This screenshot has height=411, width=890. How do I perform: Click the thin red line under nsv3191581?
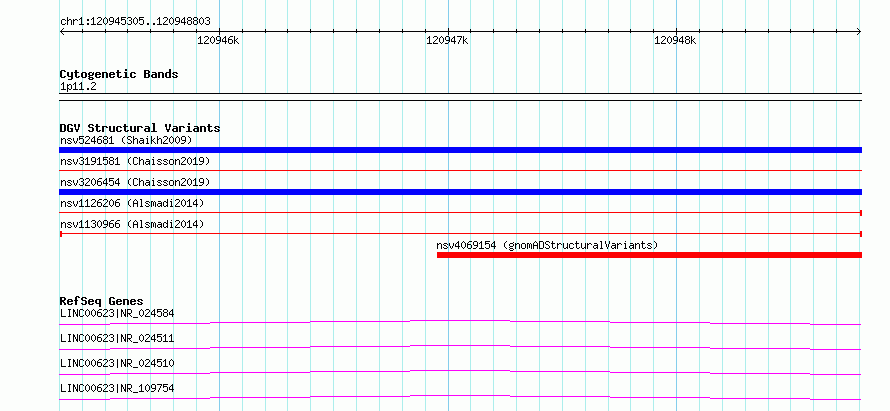pos(460,170)
